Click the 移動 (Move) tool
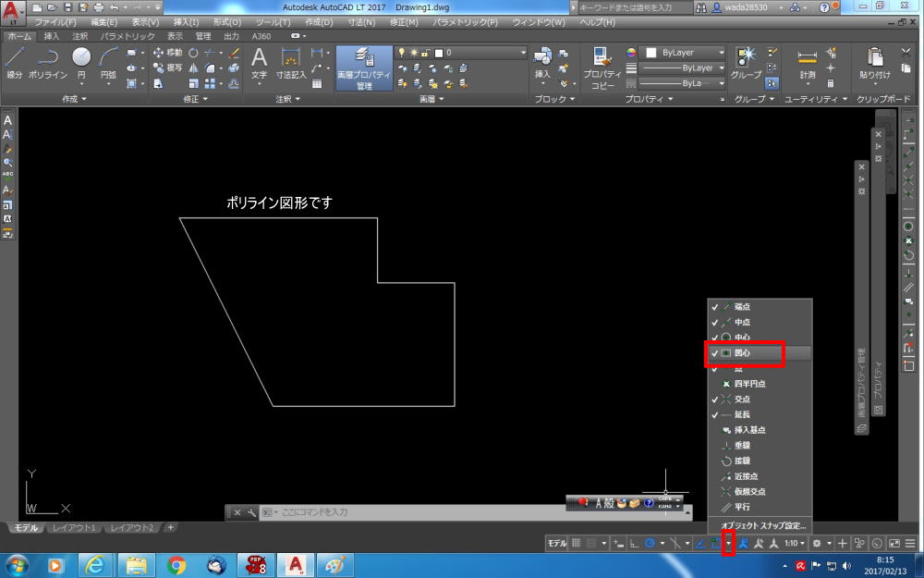The width and height of the screenshot is (924, 578). [x=168, y=53]
